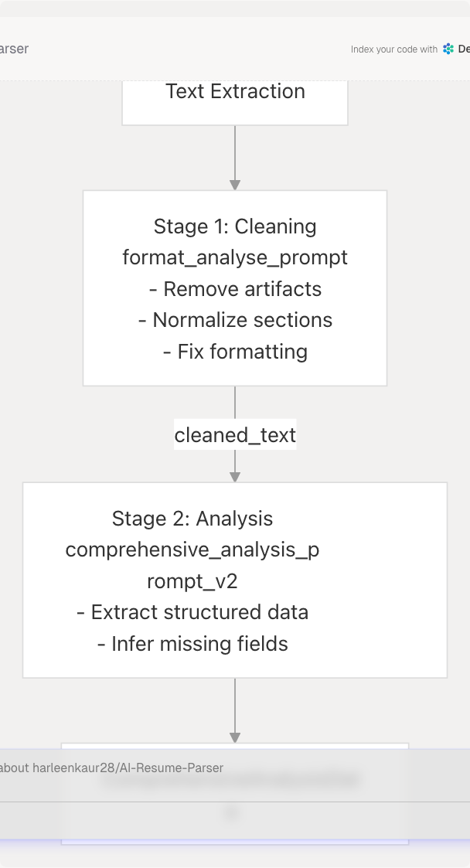470x868 pixels.
Task: Click '- Infer missing fields' text
Action: tap(192, 644)
